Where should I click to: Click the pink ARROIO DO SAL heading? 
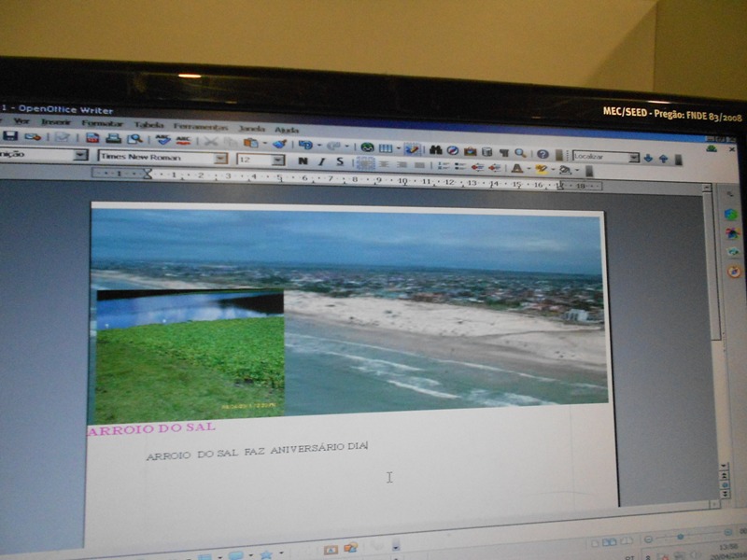(151, 428)
